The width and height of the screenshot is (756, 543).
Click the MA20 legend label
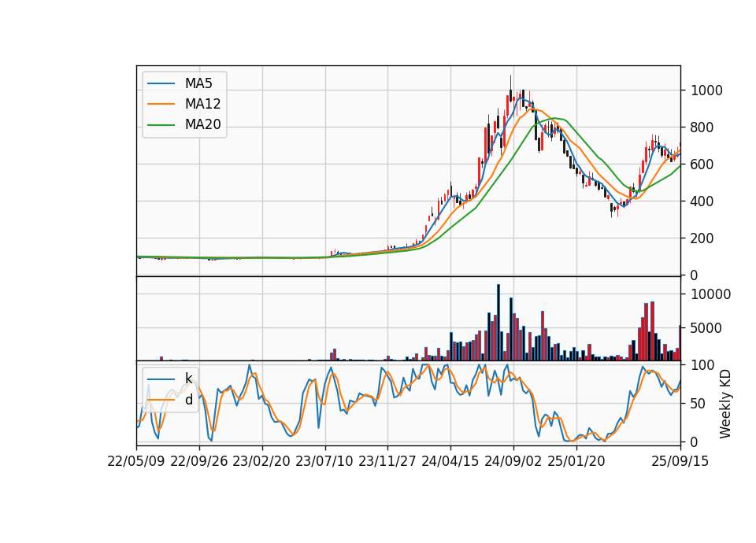[202, 125]
